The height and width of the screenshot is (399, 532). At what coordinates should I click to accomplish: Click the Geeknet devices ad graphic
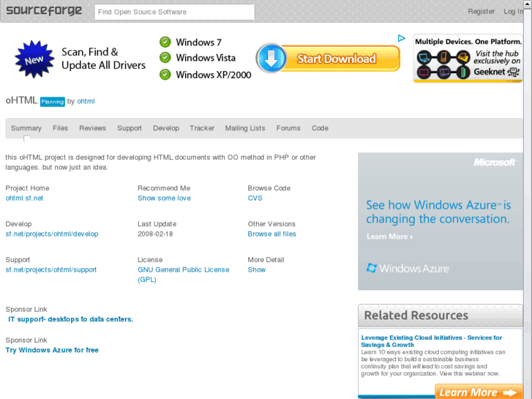tap(468, 59)
